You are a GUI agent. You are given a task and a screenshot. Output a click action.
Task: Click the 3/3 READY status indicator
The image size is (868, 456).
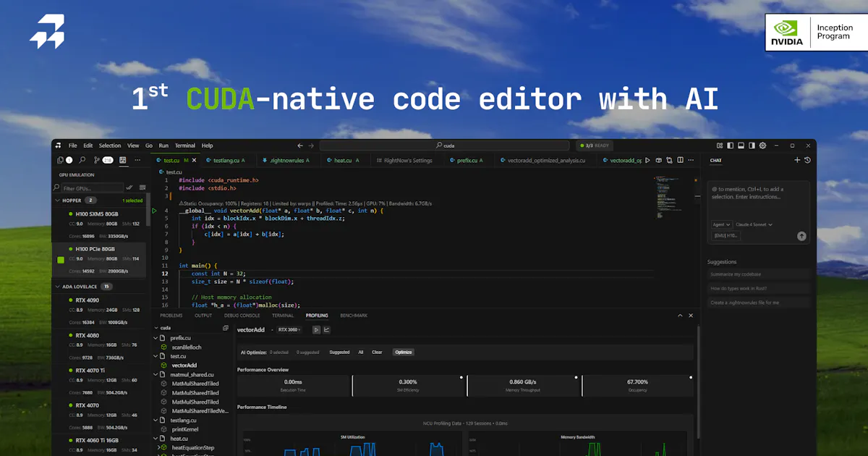click(x=593, y=145)
